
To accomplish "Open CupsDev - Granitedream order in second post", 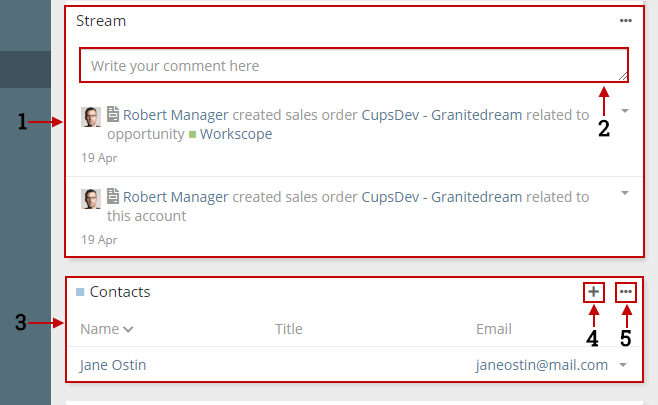I will click(x=441, y=196).
